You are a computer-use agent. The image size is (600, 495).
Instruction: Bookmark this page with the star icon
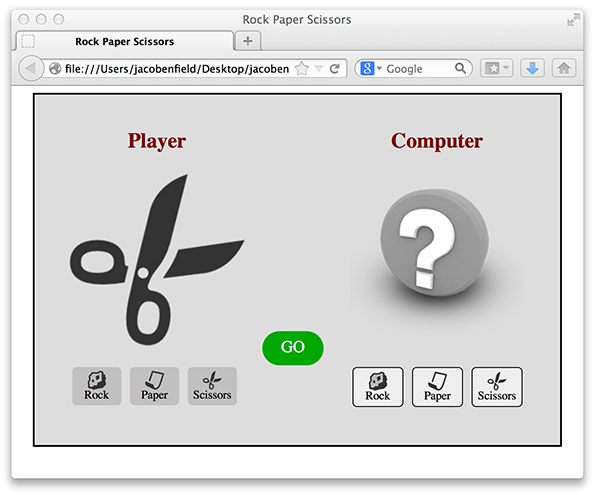[x=302, y=69]
